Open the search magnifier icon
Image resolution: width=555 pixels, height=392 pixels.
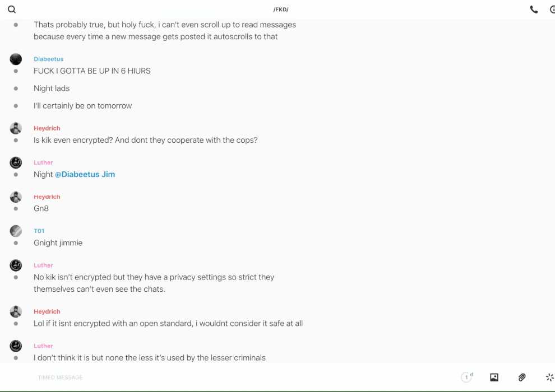[x=12, y=10]
